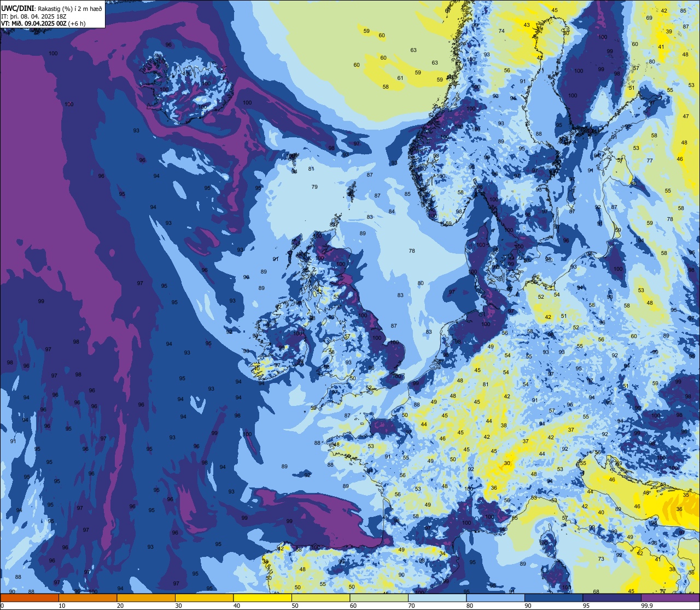Click the purple legend swatch above 99.9

pos(670,597)
